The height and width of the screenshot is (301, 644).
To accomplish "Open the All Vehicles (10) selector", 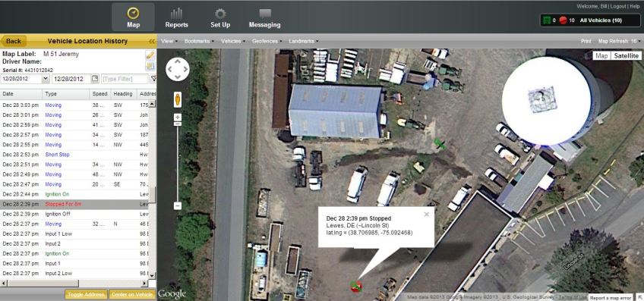I will pyautogui.click(x=601, y=20).
